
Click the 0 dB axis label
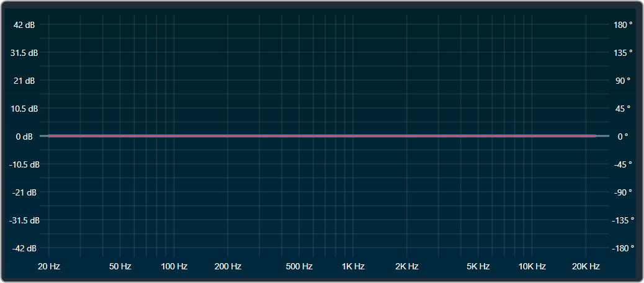pos(24,137)
